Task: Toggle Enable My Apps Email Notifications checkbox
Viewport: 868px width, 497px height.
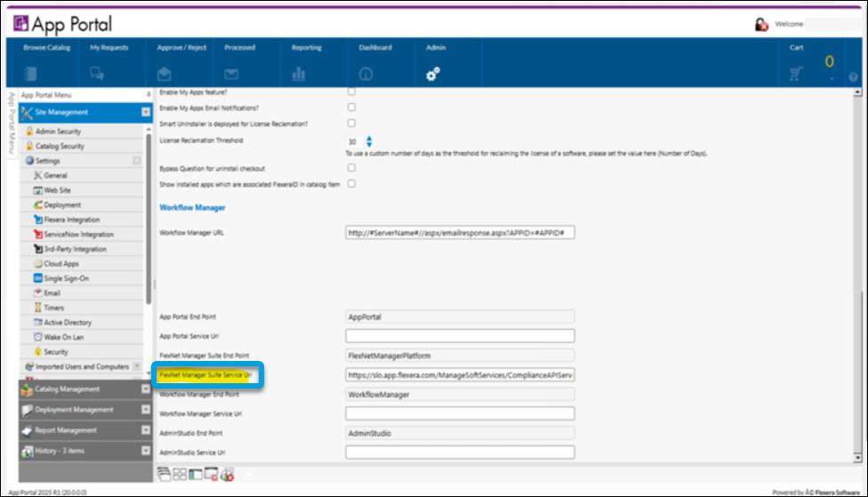Action: pyautogui.click(x=351, y=108)
